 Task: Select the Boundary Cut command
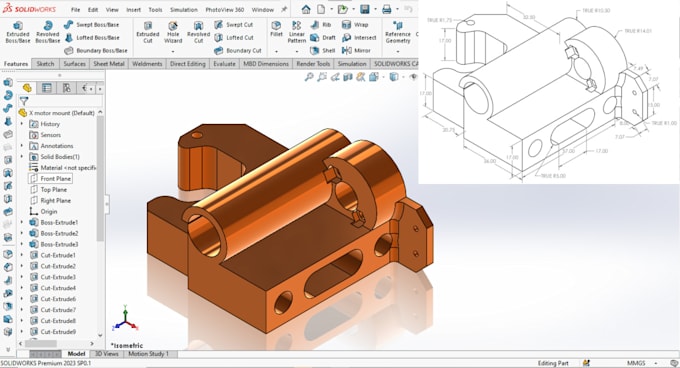click(x=238, y=51)
